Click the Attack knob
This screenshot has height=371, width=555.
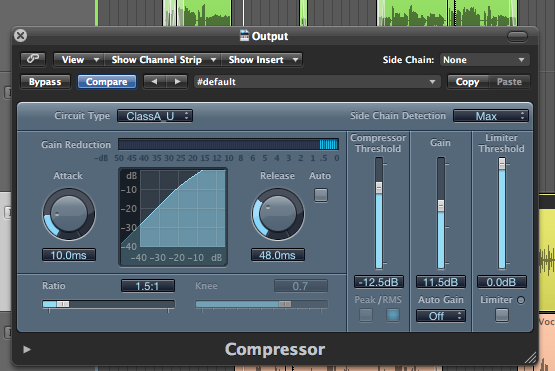point(69,214)
